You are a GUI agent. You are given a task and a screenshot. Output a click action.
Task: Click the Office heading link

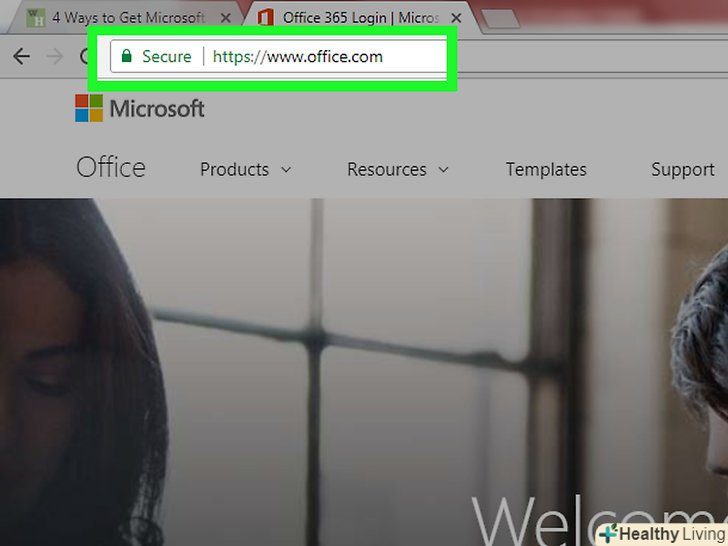point(111,168)
